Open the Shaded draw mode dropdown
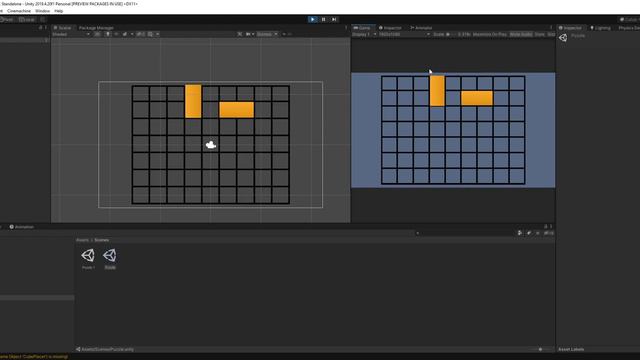The width and height of the screenshot is (640, 360). pos(71,34)
